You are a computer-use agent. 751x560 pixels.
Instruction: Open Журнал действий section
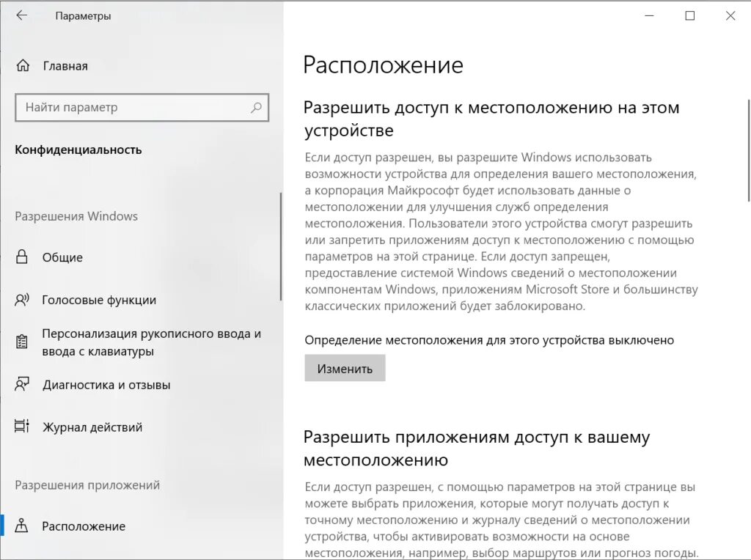click(92, 427)
